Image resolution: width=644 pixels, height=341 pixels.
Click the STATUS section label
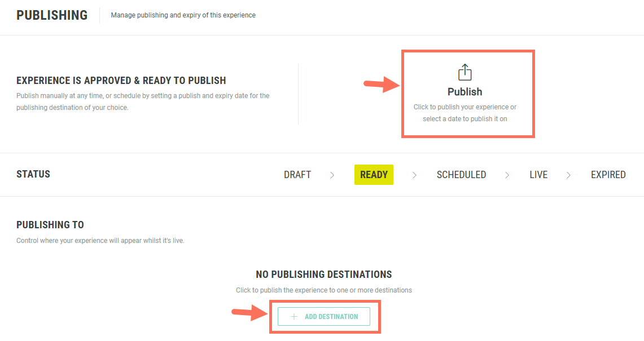coord(33,174)
